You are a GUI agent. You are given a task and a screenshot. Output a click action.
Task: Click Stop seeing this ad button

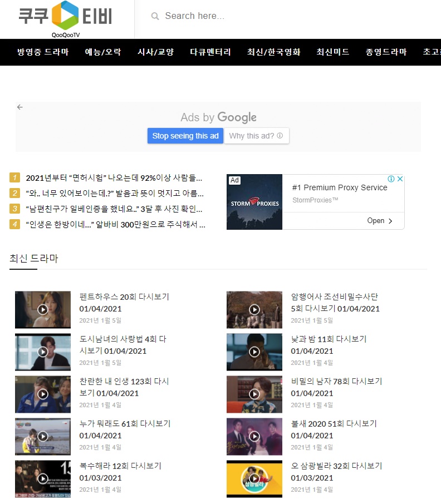[185, 136]
